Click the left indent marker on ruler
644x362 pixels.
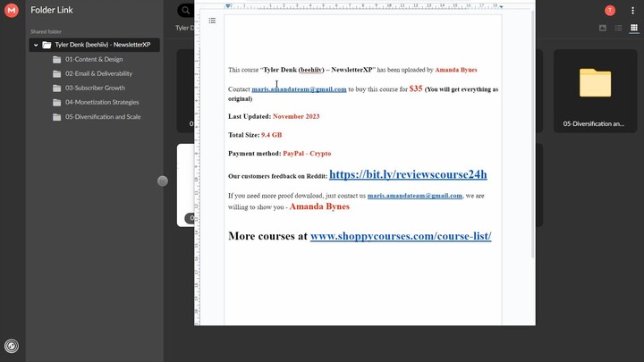pos(228,6)
